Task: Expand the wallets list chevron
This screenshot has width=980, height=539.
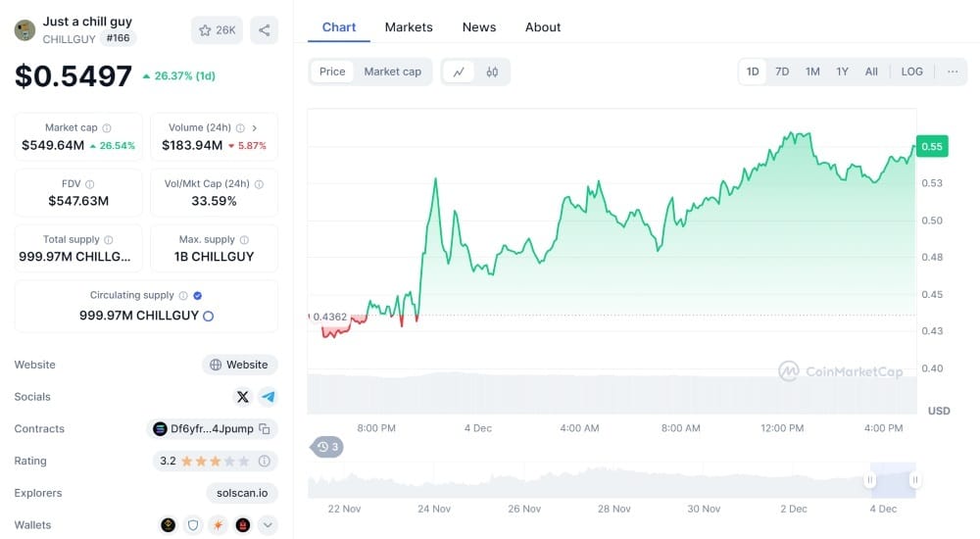Action: 268,525
